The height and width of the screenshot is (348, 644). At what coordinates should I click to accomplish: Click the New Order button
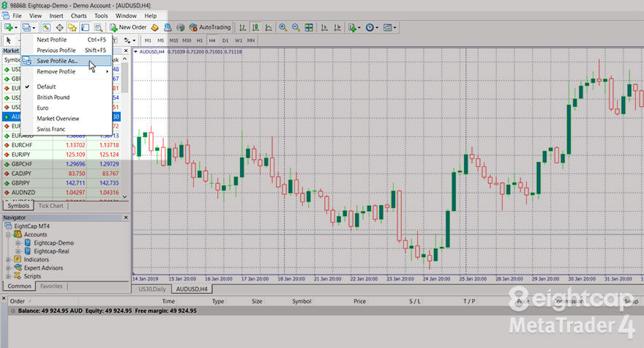pos(128,28)
